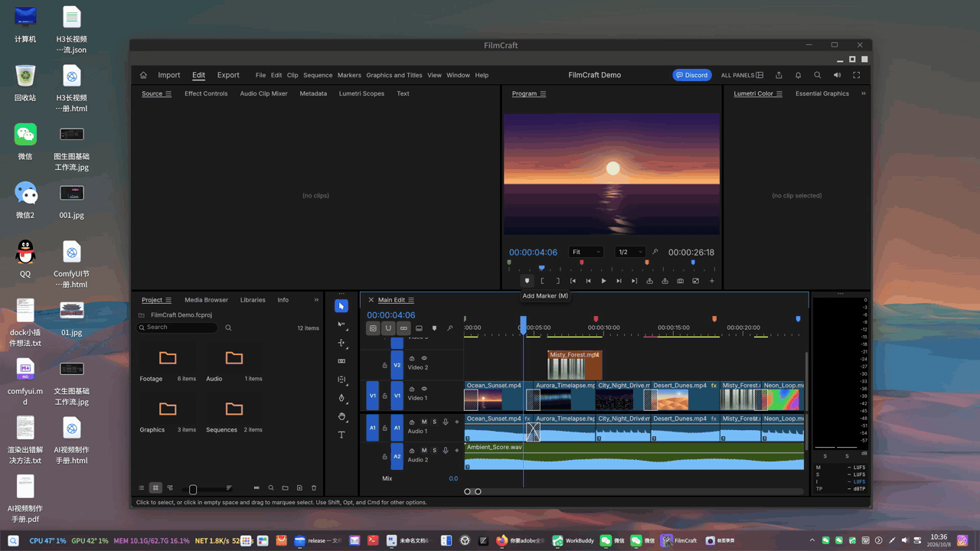The height and width of the screenshot is (551, 980).
Task: Toggle Video 1 track eye visibility
Action: point(424,389)
